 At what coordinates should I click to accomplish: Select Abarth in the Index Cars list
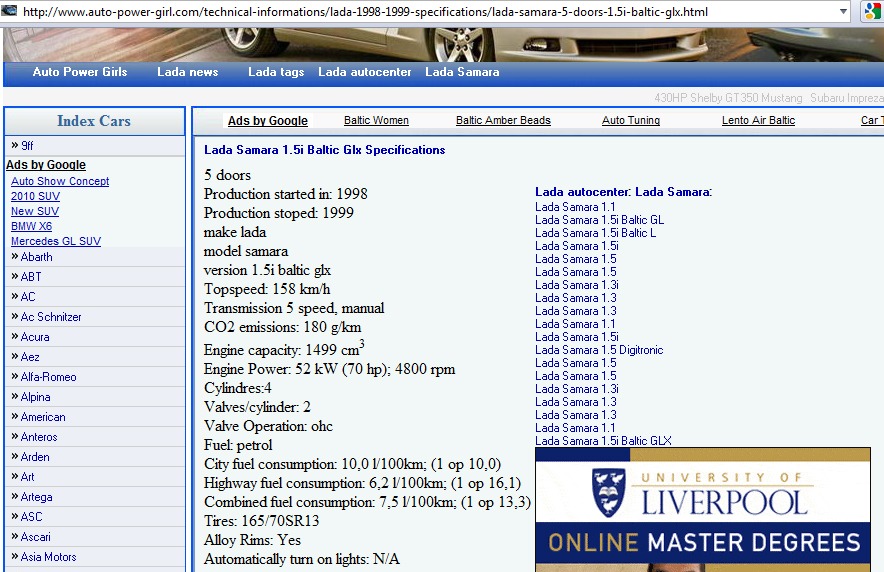pyautogui.click(x=36, y=257)
